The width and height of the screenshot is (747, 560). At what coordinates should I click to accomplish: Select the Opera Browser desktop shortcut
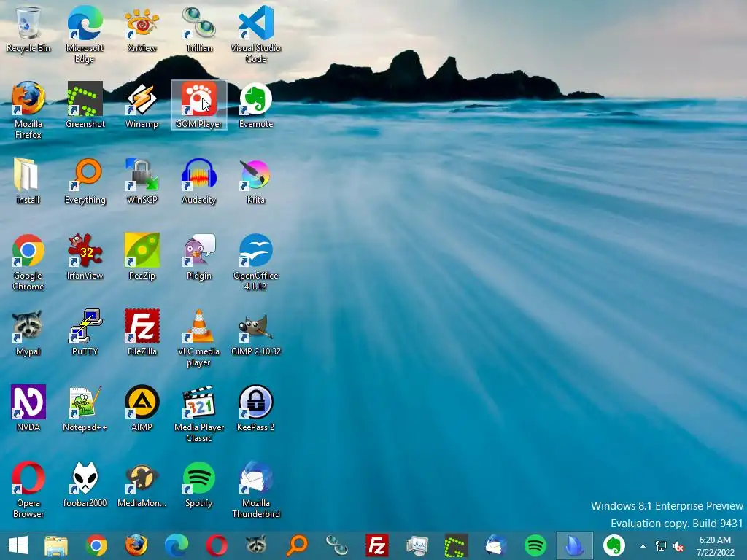pos(28,489)
